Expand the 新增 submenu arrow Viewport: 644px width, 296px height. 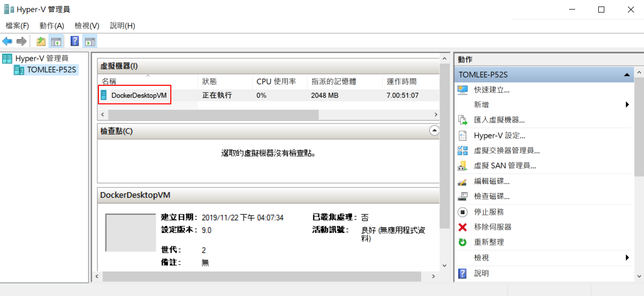point(627,104)
